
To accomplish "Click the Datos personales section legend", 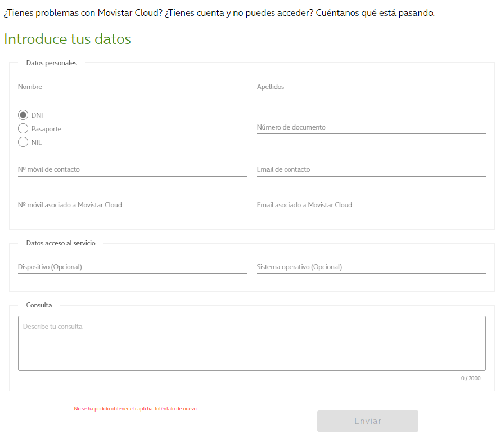I will pos(52,63).
